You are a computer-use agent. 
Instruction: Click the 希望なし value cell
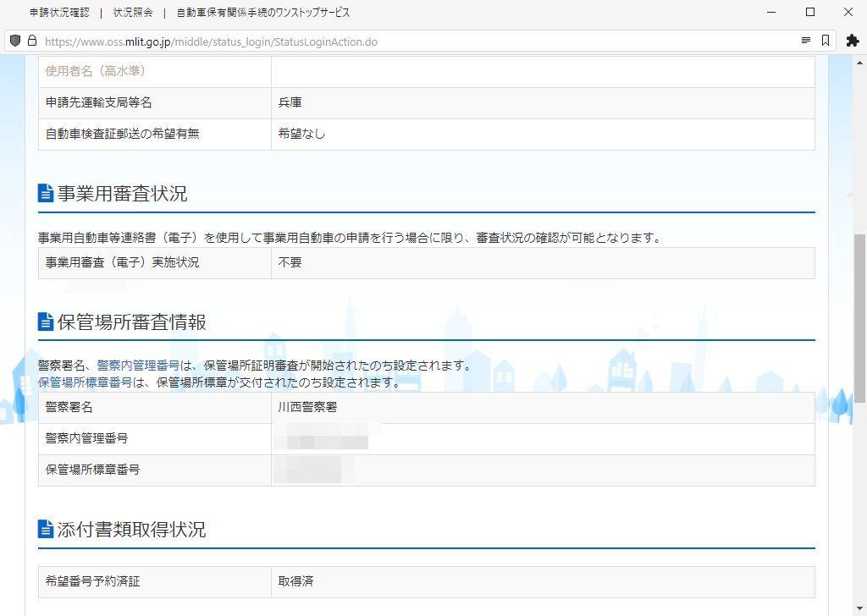point(543,135)
